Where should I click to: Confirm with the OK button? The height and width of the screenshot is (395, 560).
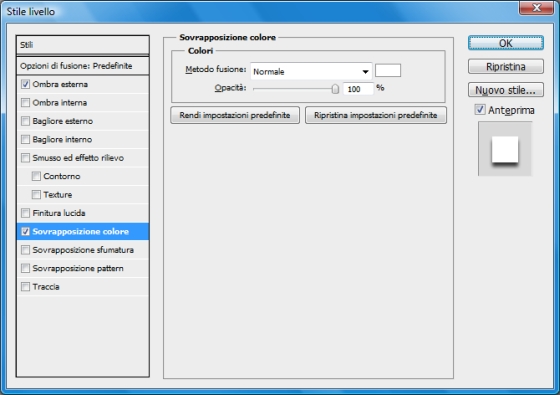click(506, 43)
